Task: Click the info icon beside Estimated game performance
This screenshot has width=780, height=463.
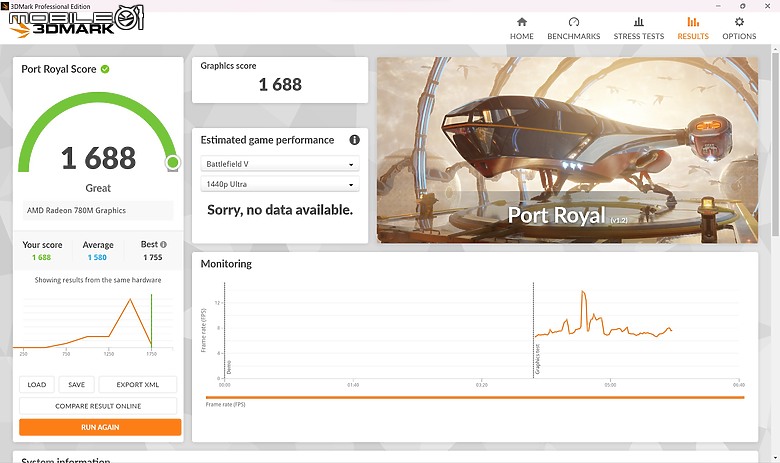Action: 354,140
